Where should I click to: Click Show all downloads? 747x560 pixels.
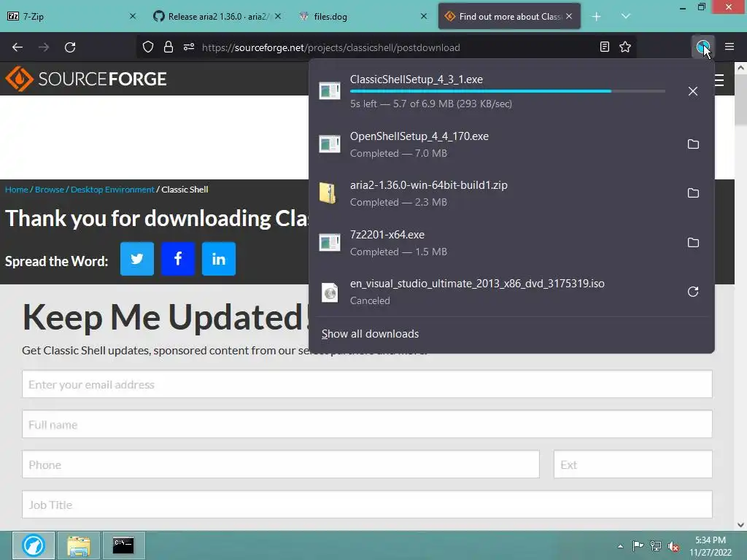pyautogui.click(x=370, y=334)
